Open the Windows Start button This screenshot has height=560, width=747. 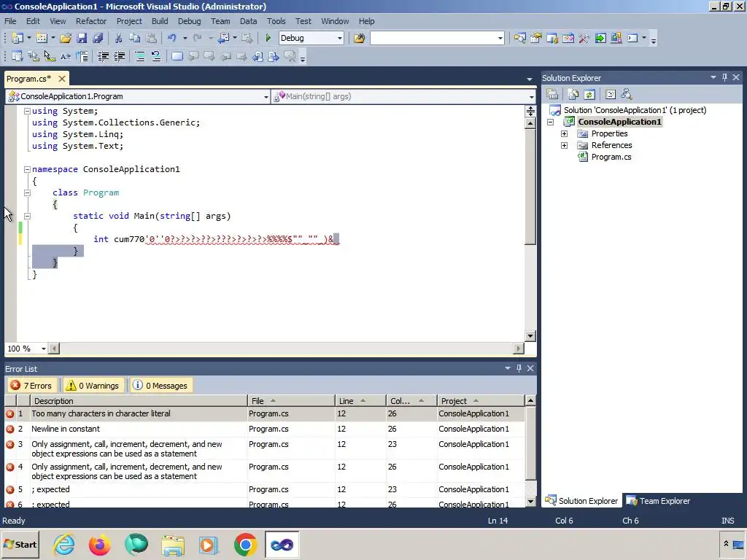pyautogui.click(x=20, y=544)
